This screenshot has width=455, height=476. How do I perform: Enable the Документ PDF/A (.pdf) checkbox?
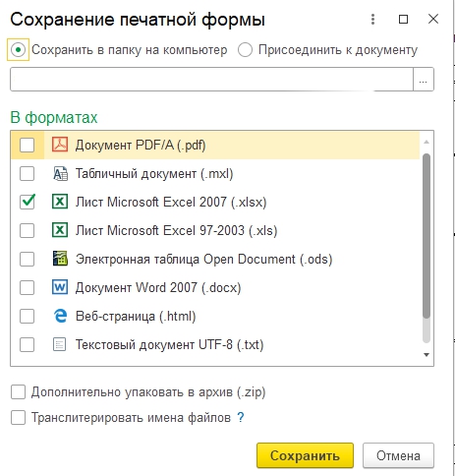(x=27, y=145)
